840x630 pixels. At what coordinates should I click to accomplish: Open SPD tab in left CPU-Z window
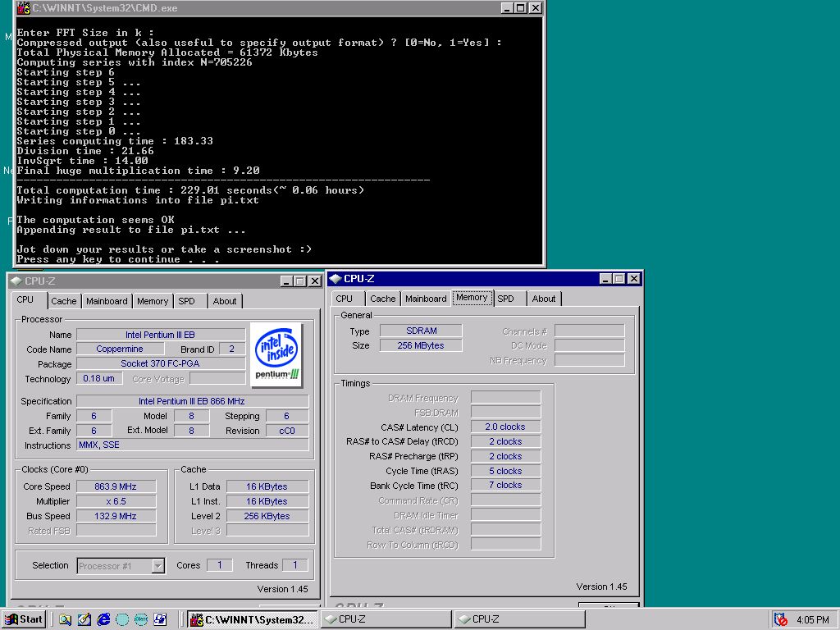(189, 301)
